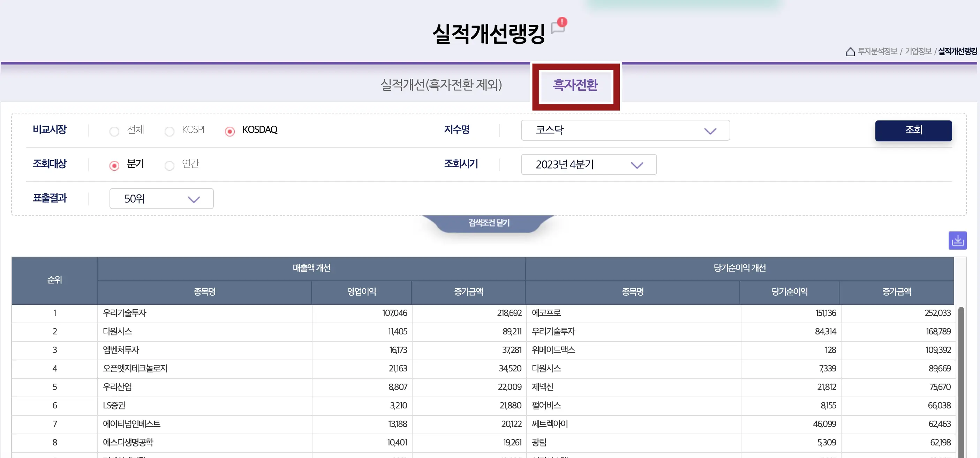
Task: Open the 지수명 코스닥 dropdown
Action: pos(625,130)
